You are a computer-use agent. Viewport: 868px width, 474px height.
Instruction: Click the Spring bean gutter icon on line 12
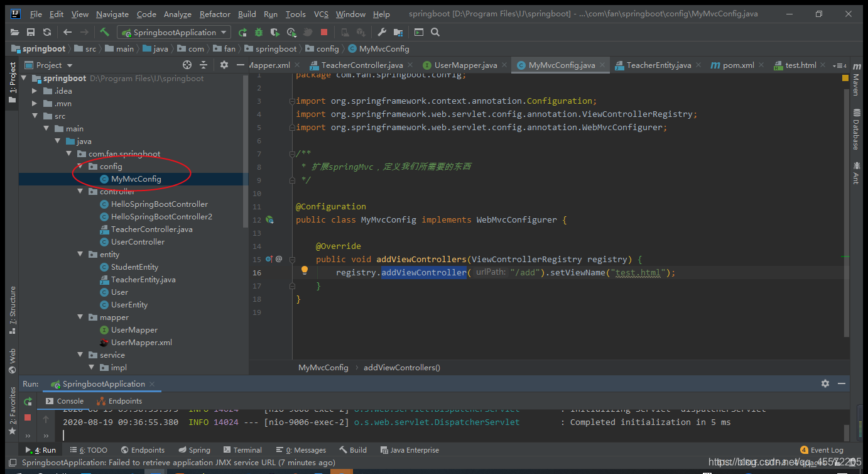[x=269, y=220]
